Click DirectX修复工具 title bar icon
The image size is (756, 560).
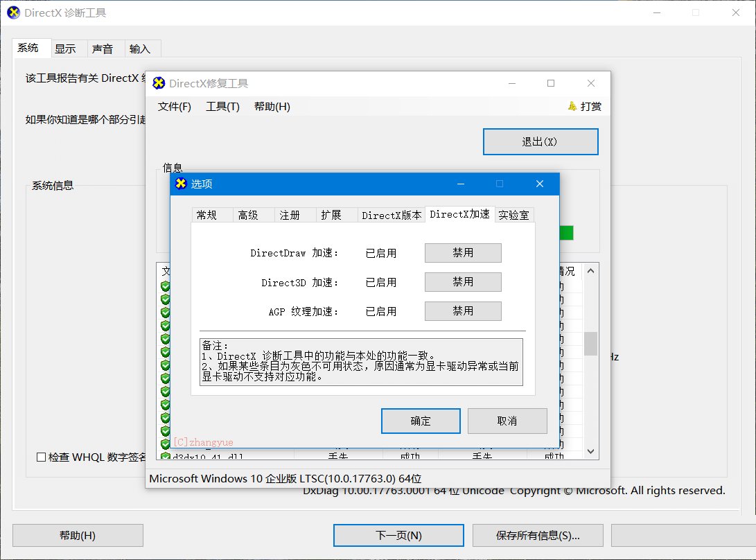[159, 83]
